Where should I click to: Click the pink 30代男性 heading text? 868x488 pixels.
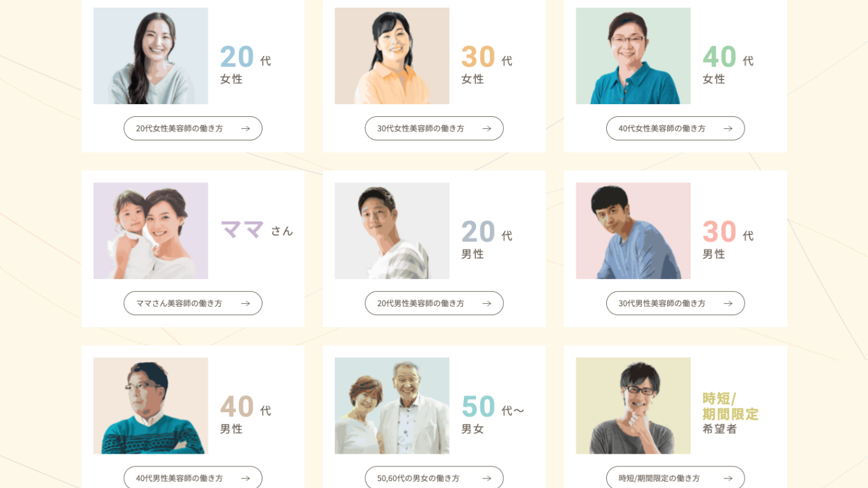pos(728,239)
